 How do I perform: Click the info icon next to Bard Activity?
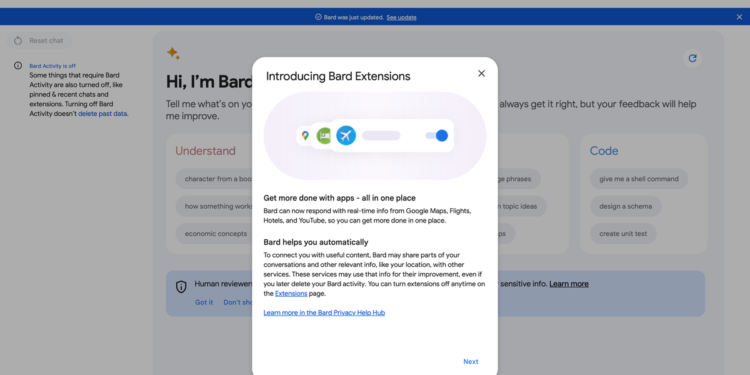(x=18, y=66)
